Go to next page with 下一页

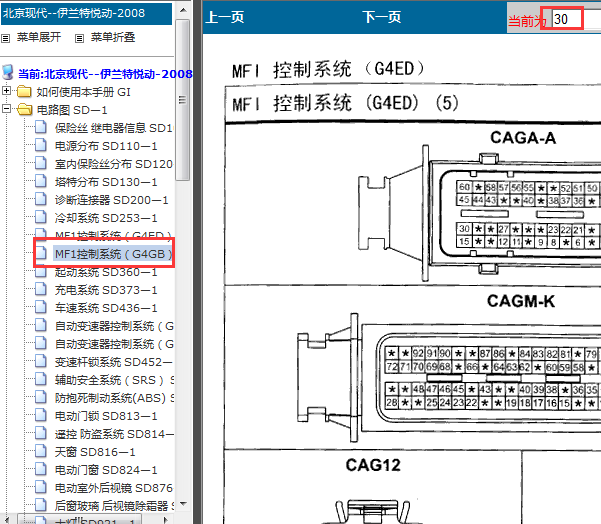click(x=382, y=17)
